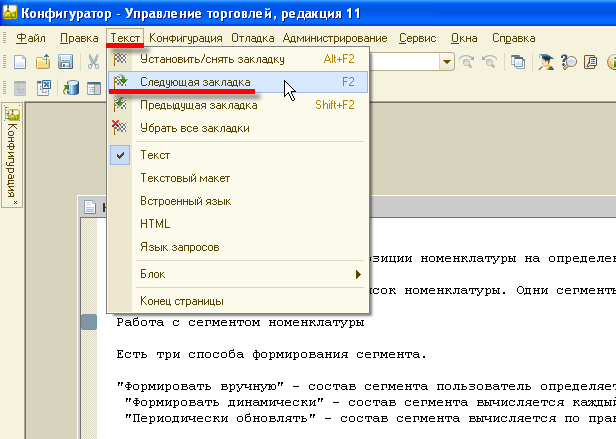Open the Сервис menu
616x439 pixels.
pos(418,38)
